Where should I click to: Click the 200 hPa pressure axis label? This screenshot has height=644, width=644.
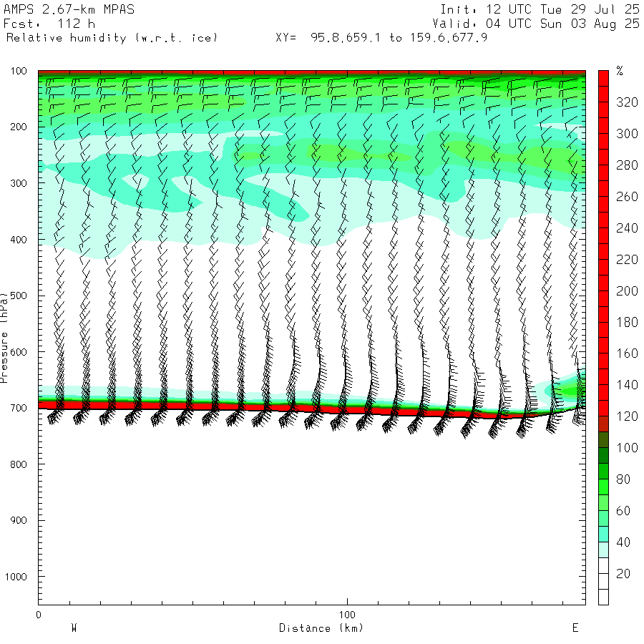point(19,127)
